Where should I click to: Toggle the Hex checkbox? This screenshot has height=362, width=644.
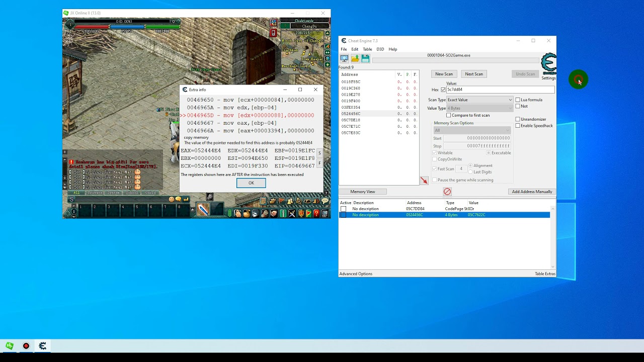click(443, 90)
